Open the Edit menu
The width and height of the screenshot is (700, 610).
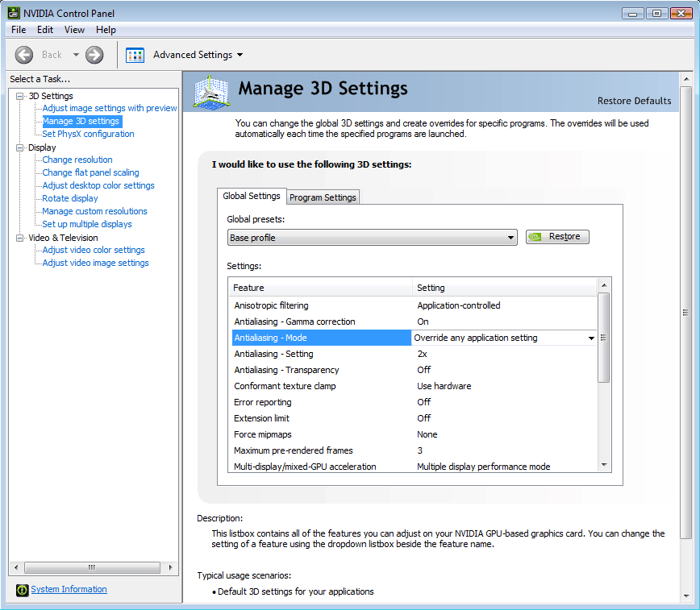45,30
